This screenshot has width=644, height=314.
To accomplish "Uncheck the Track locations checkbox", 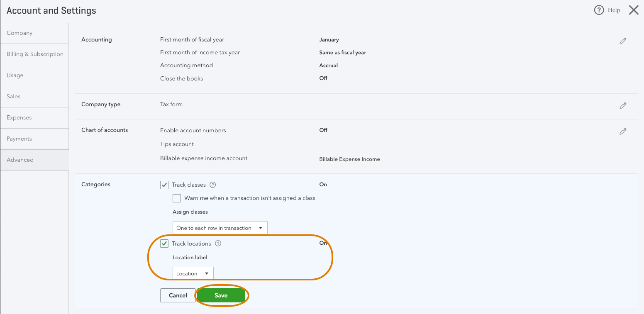I will click(164, 243).
